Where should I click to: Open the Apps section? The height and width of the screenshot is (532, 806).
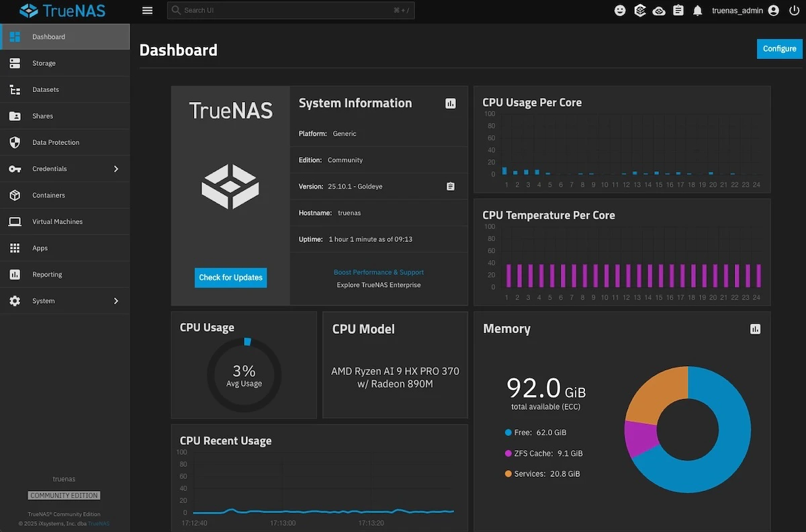(x=40, y=248)
